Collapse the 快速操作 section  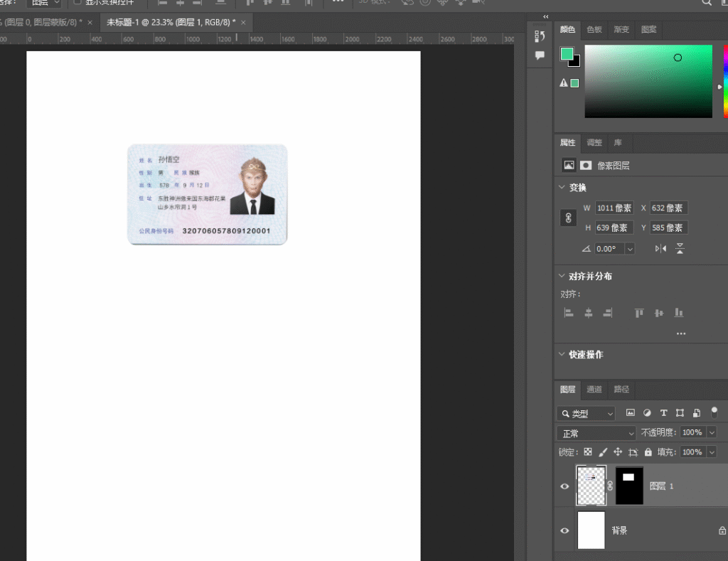click(x=562, y=354)
